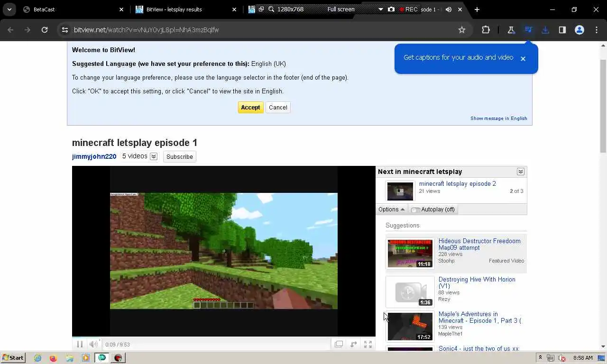Screen dimensions: 607x364
Task: Click the Maple's Adventures 17:52 thumbnail
Action: [x=410, y=327]
